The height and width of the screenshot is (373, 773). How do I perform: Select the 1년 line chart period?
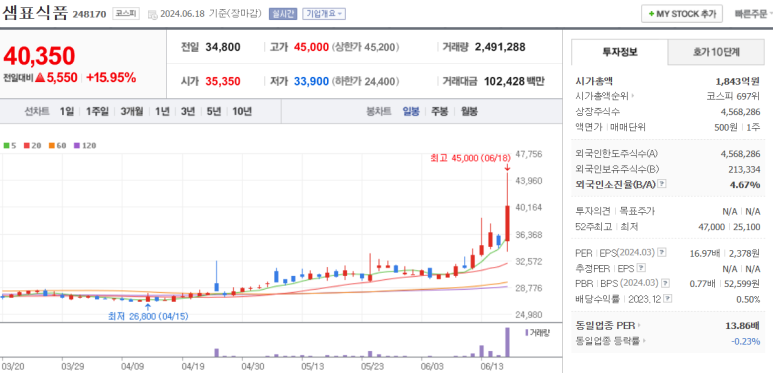(x=162, y=111)
